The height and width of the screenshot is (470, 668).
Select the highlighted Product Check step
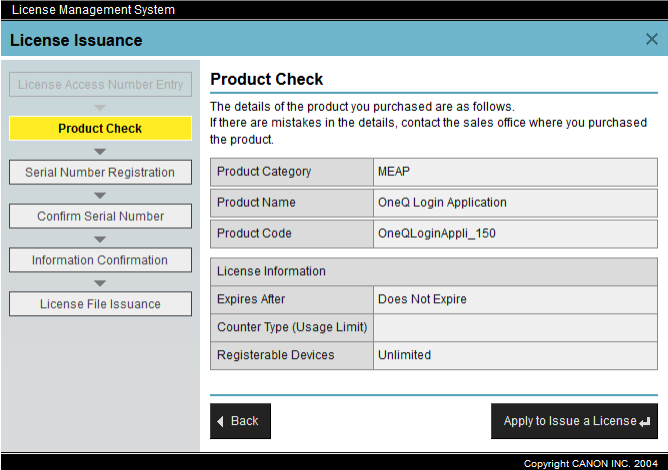click(x=100, y=129)
